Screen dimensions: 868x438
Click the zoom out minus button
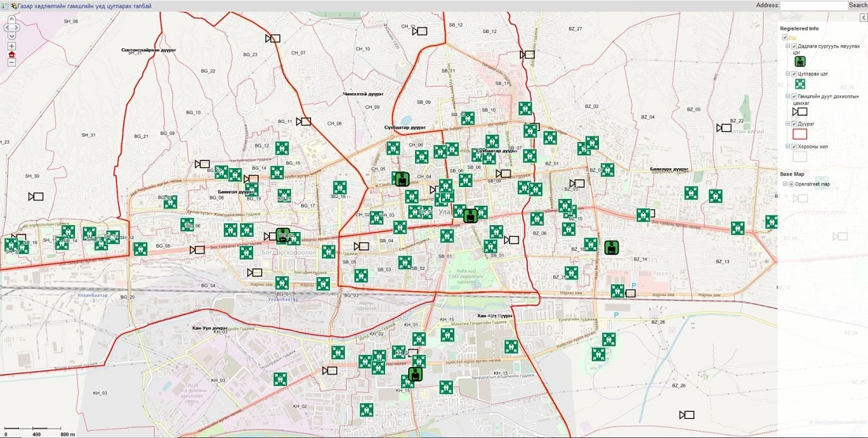coord(12,64)
